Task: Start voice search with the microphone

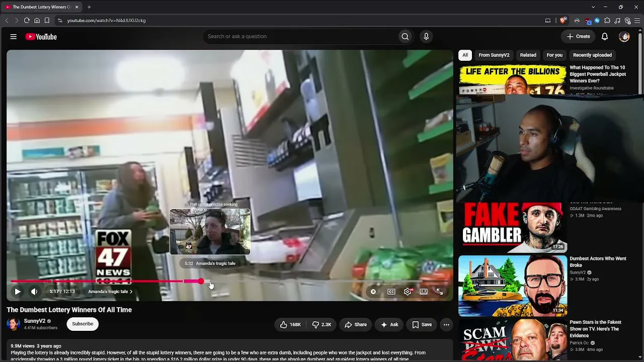Action: tap(426, 36)
